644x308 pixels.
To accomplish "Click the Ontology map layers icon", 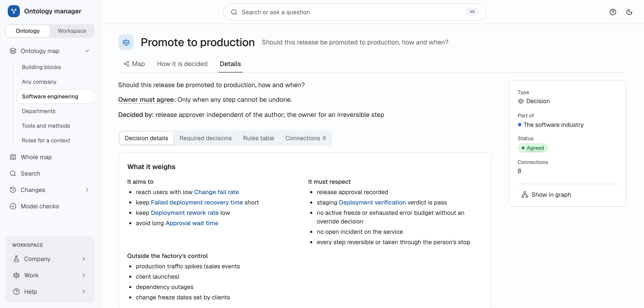I will pos(13,51).
